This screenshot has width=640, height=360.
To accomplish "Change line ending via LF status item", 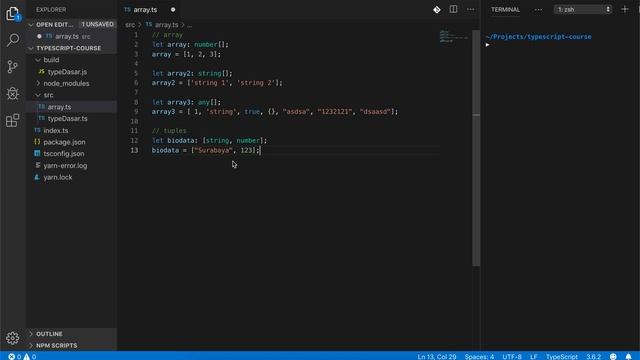I will pyautogui.click(x=533, y=356).
